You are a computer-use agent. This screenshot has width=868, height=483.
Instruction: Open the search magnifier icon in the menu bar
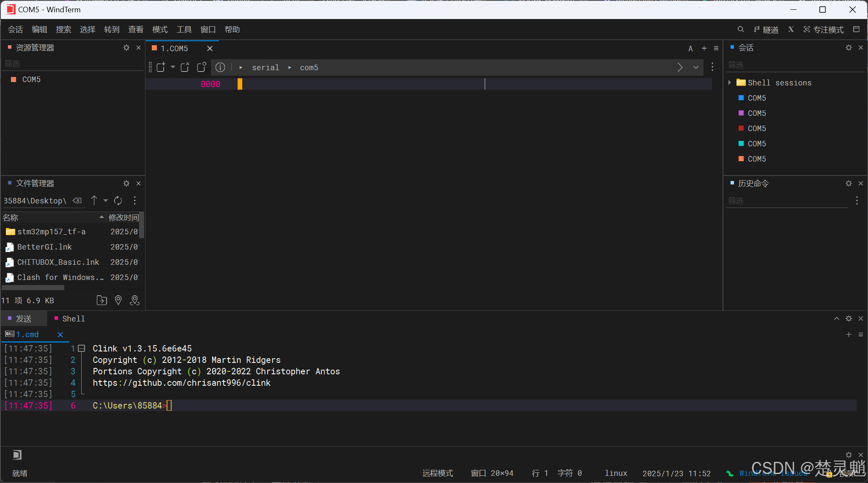click(x=740, y=29)
